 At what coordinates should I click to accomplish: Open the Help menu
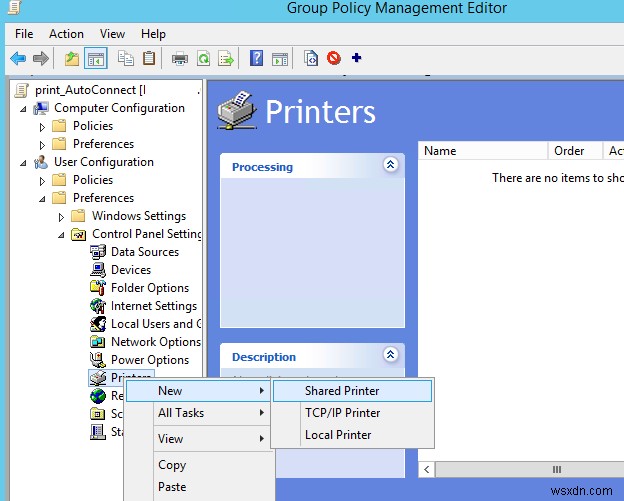[153, 34]
